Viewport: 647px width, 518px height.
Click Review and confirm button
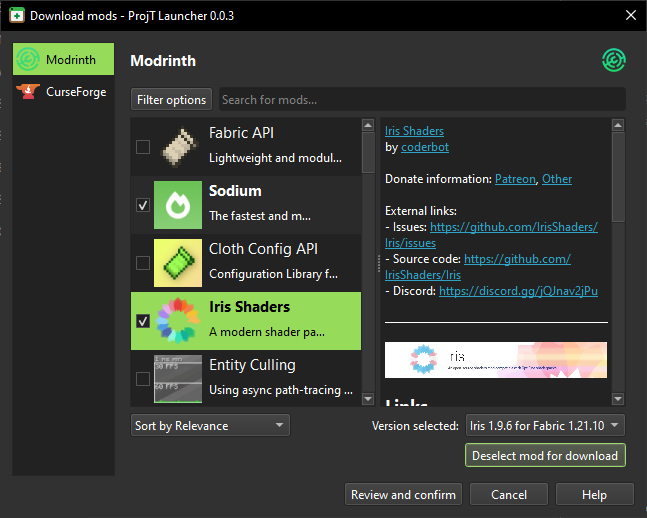pyautogui.click(x=403, y=494)
